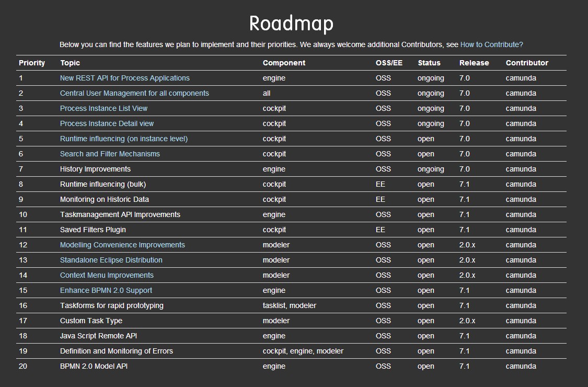588x387 pixels.
Task: Click 'Central User Management for all components'
Action: [134, 93]
